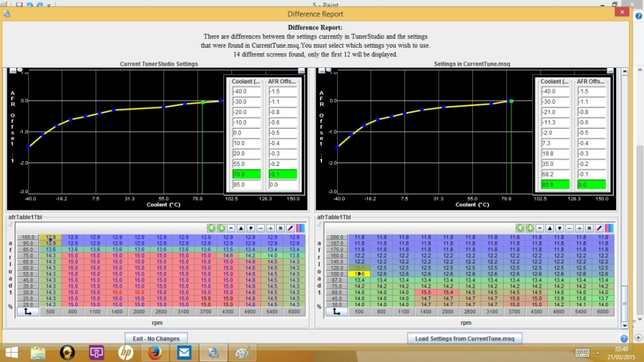Click Difference Report vertical scrollbar thumb

pos(625,304)
